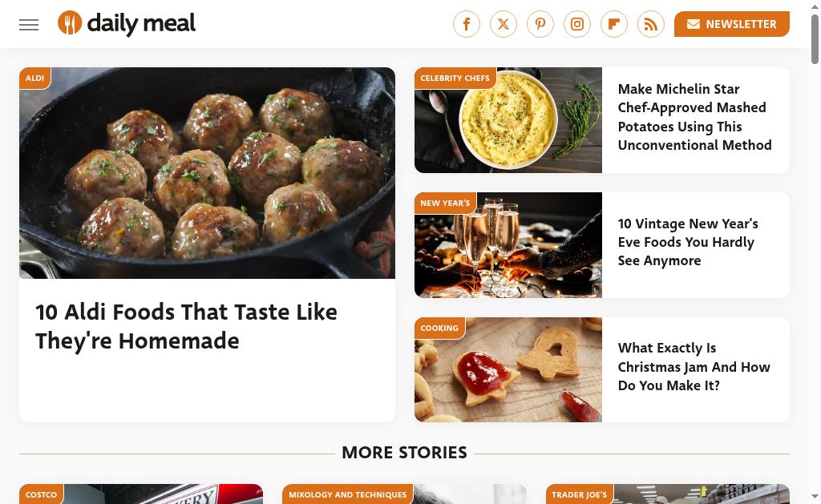The image size is (821, 504).
Task: Read 'What Exactly Is Christmas Jam' article
Action: coord(694,367)
